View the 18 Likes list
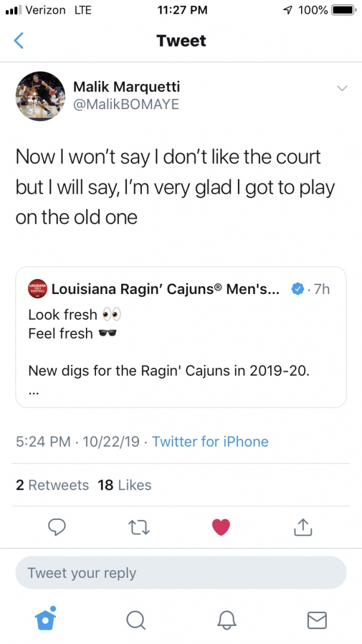The width and height of the screenshot is (362, 644). (x=125, y=485)
